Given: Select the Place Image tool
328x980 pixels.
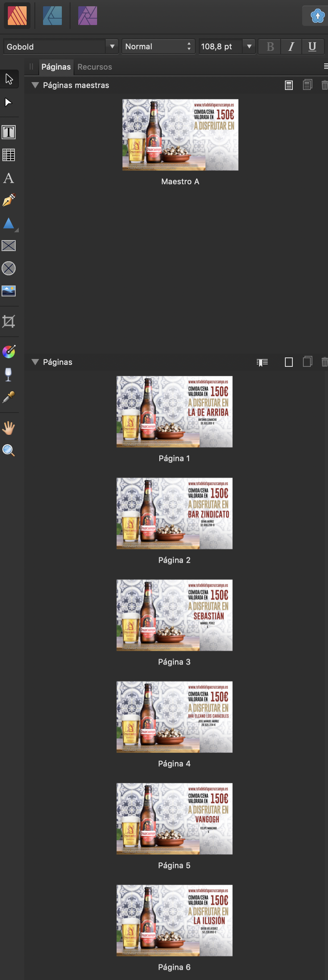Looking at the screenshot, I should 9,291.
